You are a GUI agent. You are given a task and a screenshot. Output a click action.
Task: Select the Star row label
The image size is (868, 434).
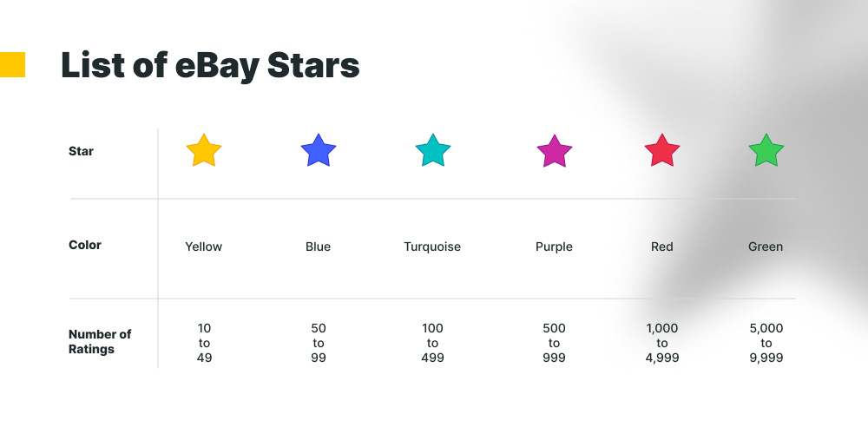point(81,151)
